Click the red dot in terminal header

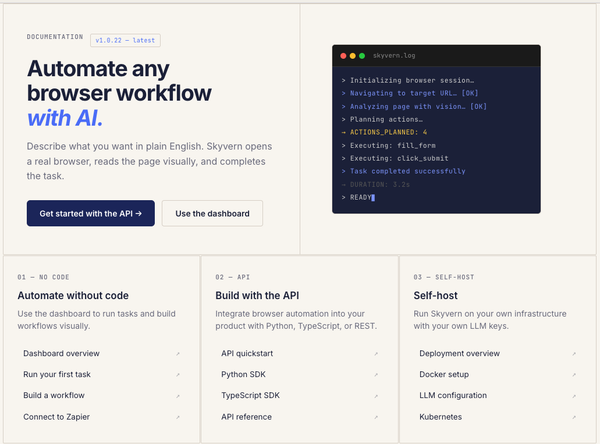pyautogui.click(x=343, y=56)
